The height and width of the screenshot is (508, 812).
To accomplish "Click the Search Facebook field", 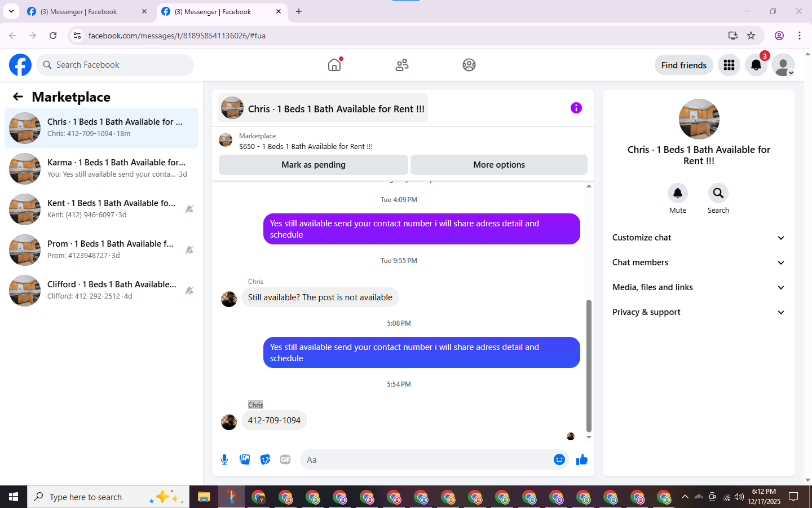I will click(x=115, y=65).
